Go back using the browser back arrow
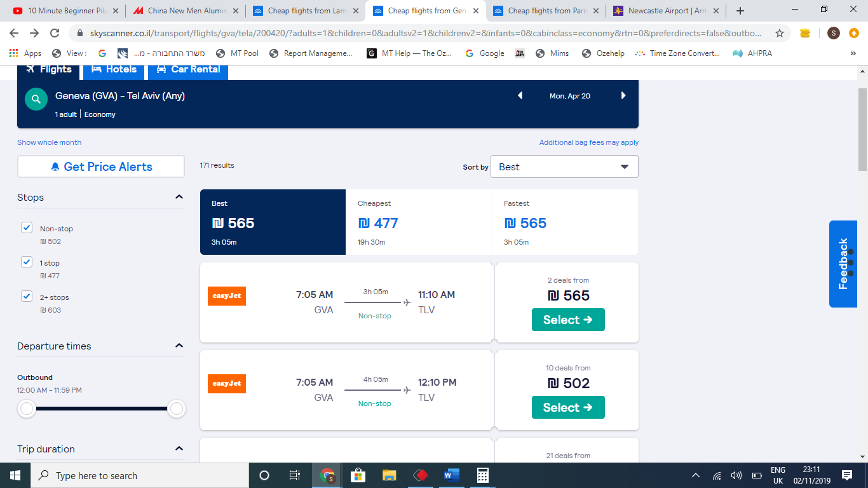The height and width of the screenshot is (488, 868). click(14, 33)
